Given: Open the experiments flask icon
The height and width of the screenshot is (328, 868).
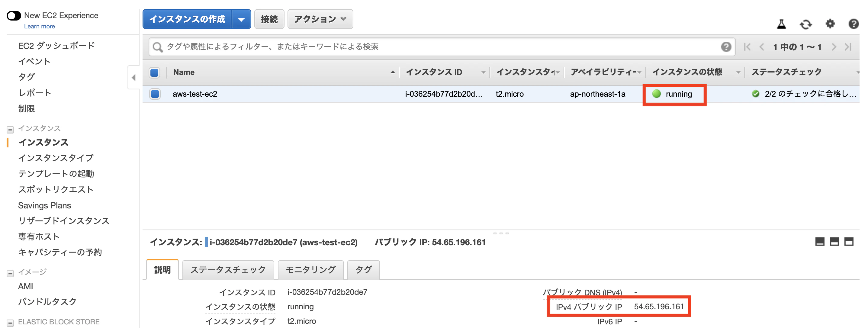Looking at the screenshot, I should [781, 24].
